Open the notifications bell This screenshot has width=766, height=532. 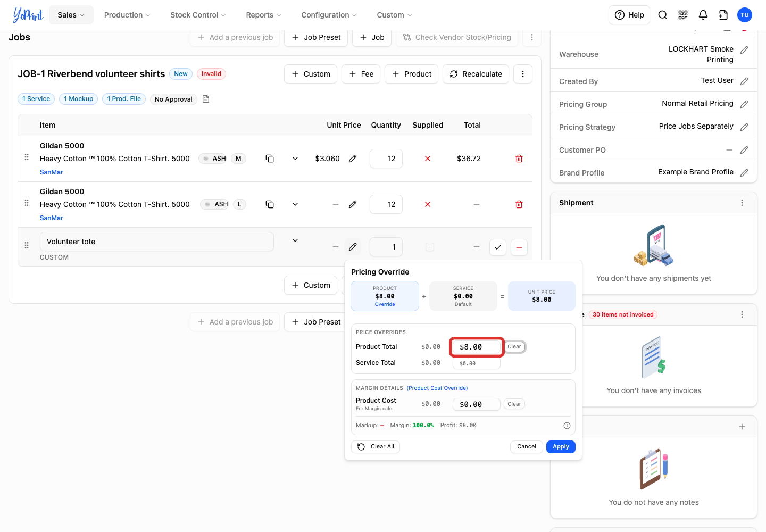[x=703, y=15]
